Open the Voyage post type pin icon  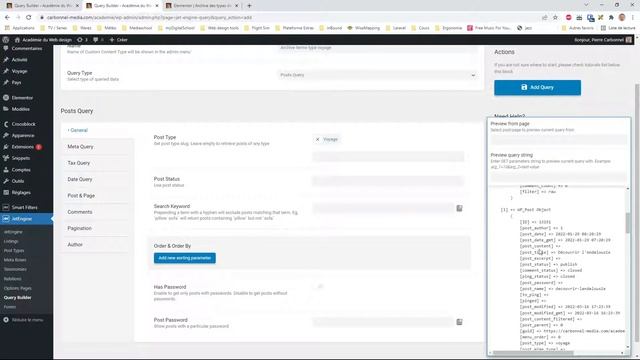pos(6,71)
